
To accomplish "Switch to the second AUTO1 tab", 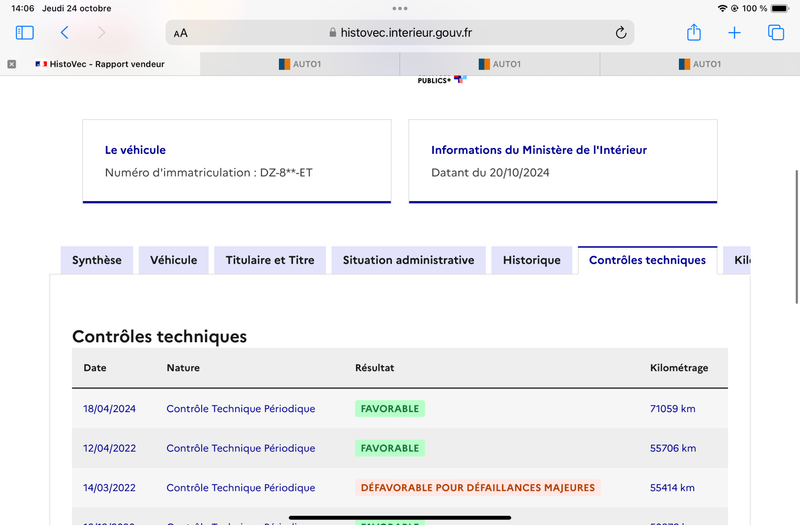I will pos(500,64).
